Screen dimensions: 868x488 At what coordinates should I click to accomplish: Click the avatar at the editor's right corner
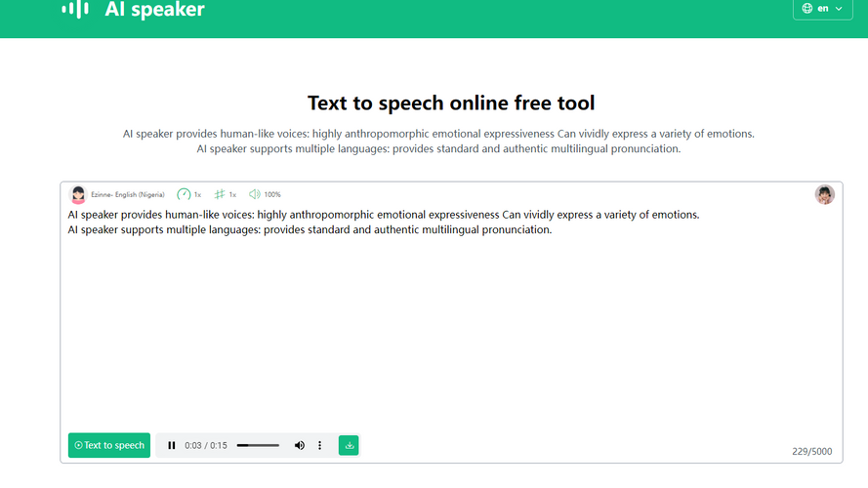click(824, 195)
